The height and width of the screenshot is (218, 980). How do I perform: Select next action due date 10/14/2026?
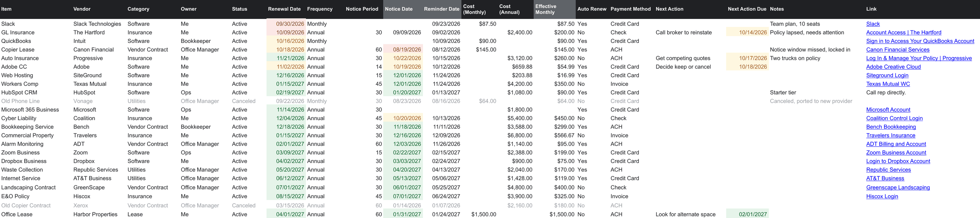click(x=747, y=33)
